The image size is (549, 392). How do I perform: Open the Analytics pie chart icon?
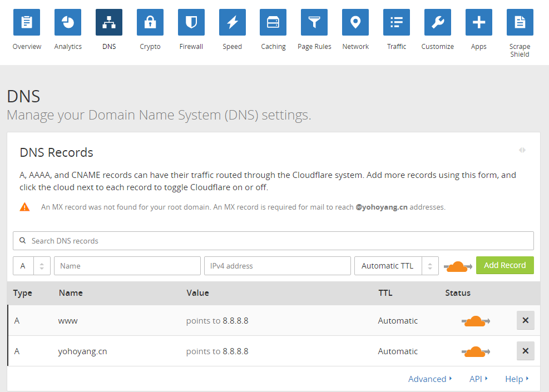coord(68,22)
